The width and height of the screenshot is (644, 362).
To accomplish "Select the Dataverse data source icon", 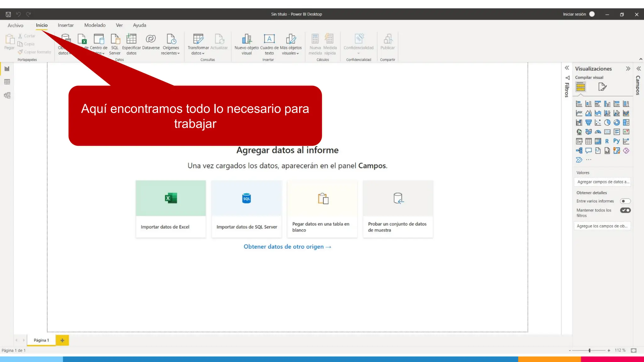I will [151, 39].
